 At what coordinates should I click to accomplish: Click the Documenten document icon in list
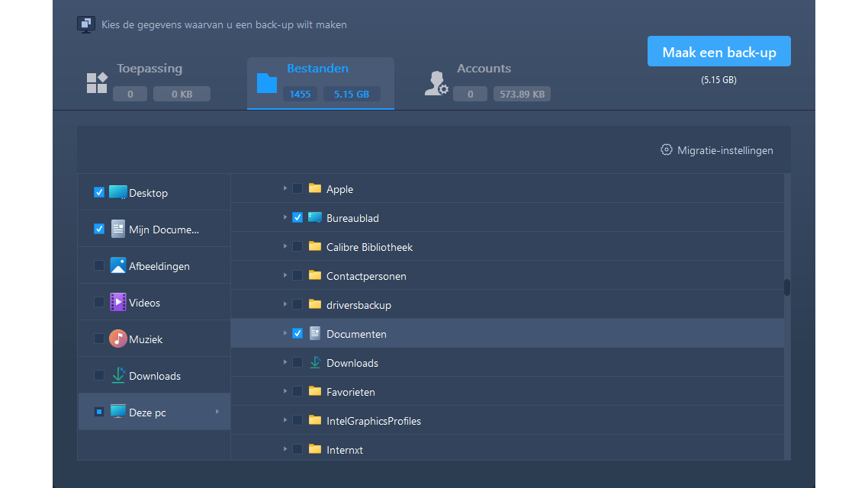(315, 333)
